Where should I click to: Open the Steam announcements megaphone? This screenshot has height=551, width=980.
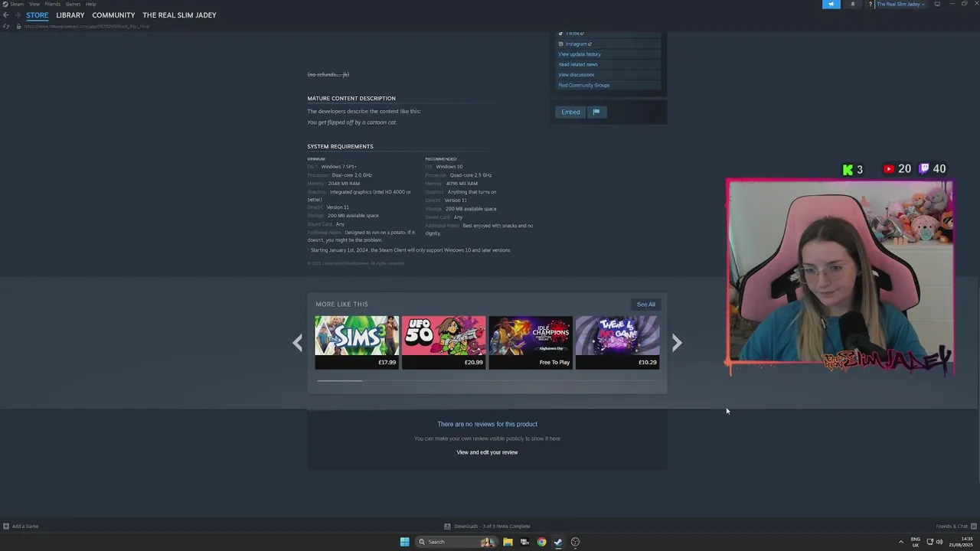[x=831, y=4]
